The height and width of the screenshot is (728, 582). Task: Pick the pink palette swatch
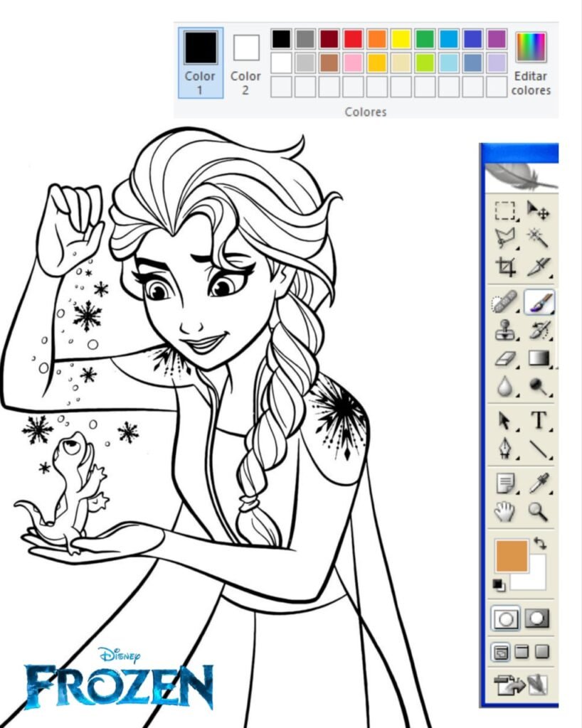(353, 63)
